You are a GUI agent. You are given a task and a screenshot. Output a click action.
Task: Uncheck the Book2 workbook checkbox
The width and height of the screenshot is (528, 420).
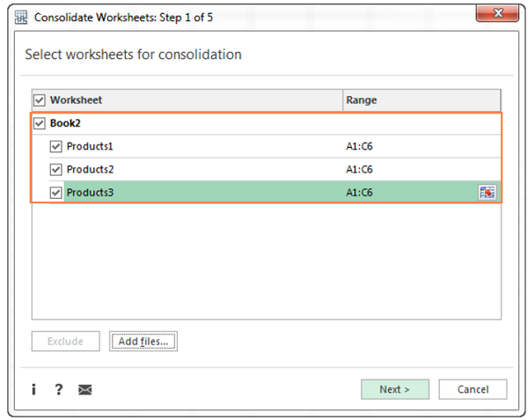click(x=40, y=123)
